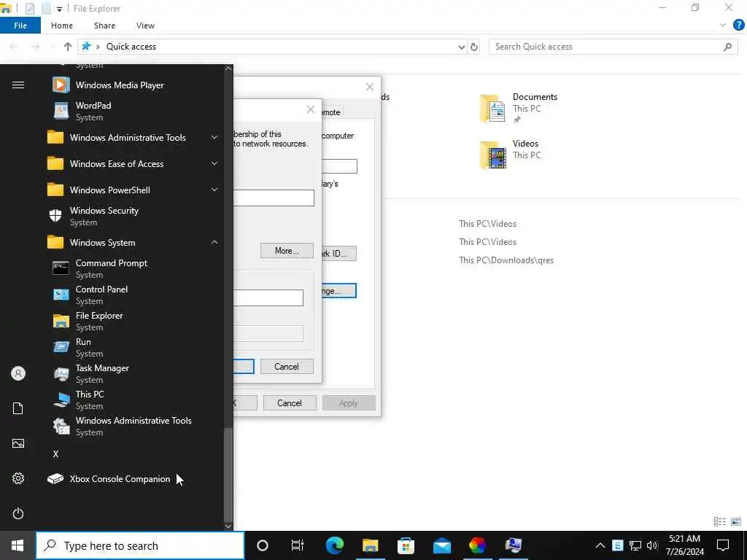747x560 pixels.
Task: Click the volume speaker tray icon
Action: coord(651,545)
